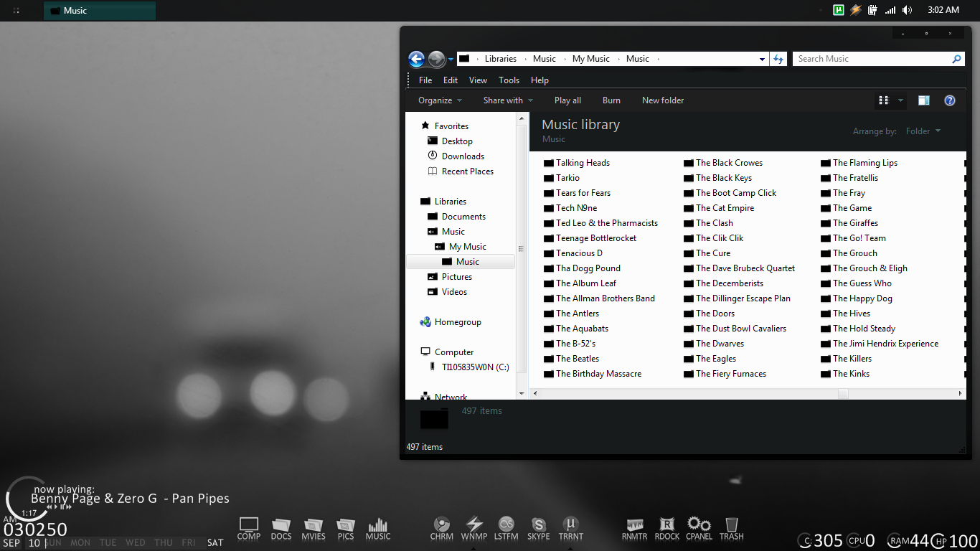Open the view options dropdown arrow
Screen dimensions: 980x551
[900, 100]
